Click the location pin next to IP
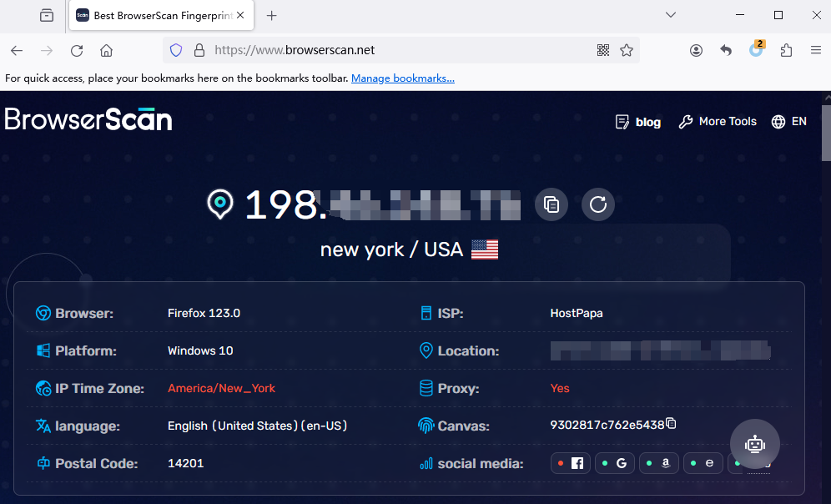The image size is (831, 504). point(220,204)
